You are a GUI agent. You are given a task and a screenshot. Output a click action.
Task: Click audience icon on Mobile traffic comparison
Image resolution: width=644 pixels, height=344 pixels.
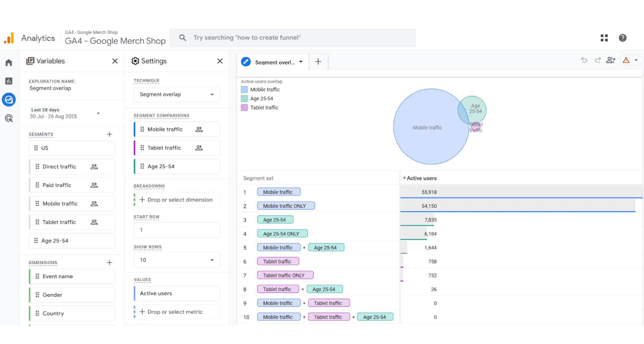199,129
